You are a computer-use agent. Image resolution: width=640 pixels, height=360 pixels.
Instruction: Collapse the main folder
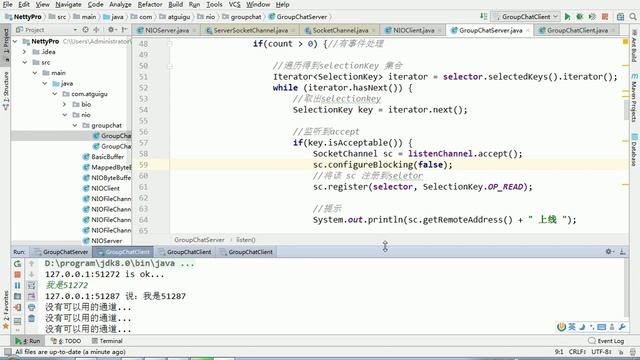click(35, 73)
